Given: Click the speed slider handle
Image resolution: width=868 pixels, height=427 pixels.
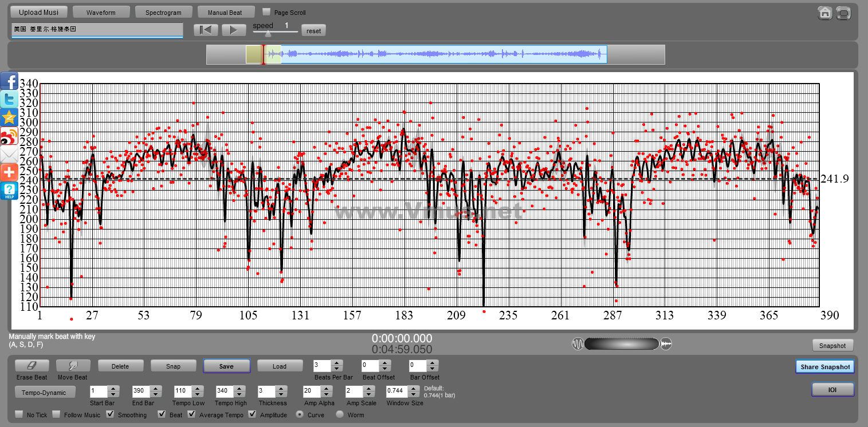Looking at the screenshot, I should tap(268, 34).
